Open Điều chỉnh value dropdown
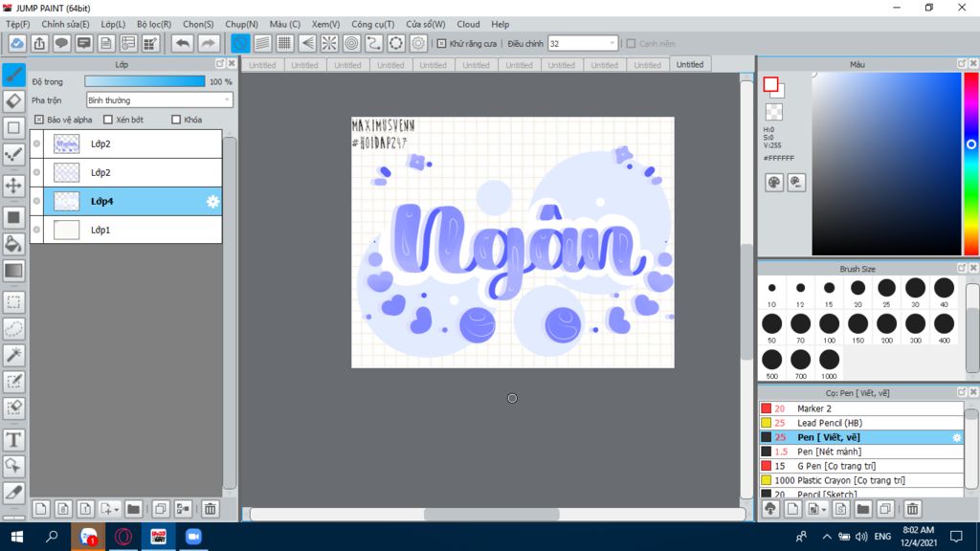Image resolution: width=980 pixels, height=551 pixels. [583, 44]
